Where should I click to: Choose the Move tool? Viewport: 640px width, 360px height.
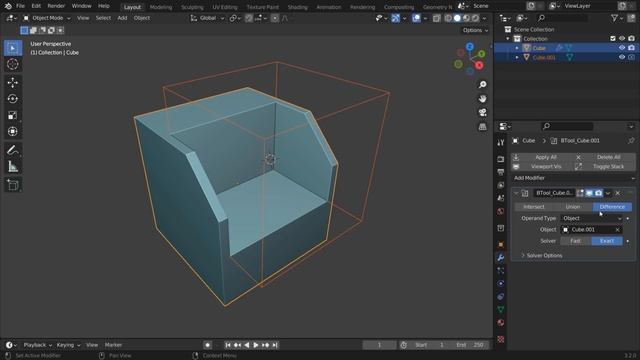(x=13, y=82)
